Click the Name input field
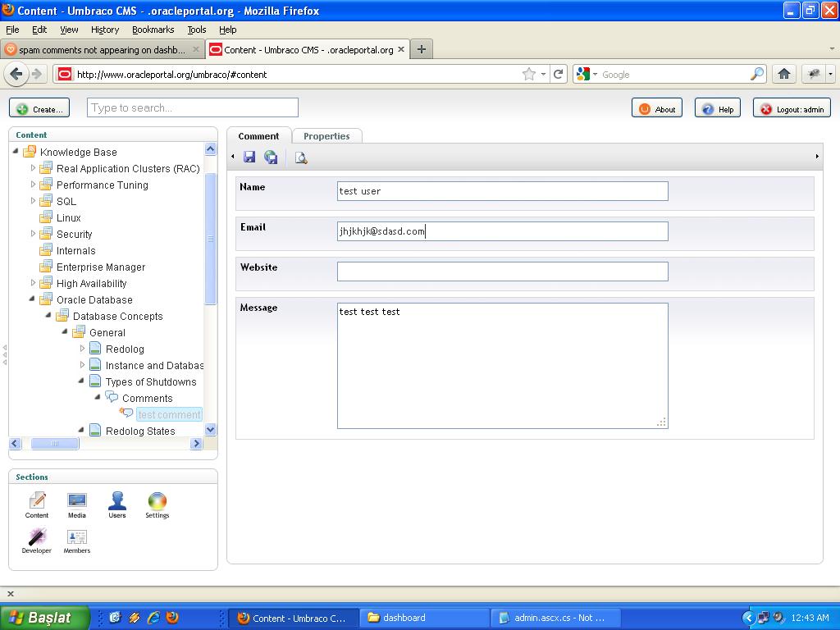 [x=503, y=191]
